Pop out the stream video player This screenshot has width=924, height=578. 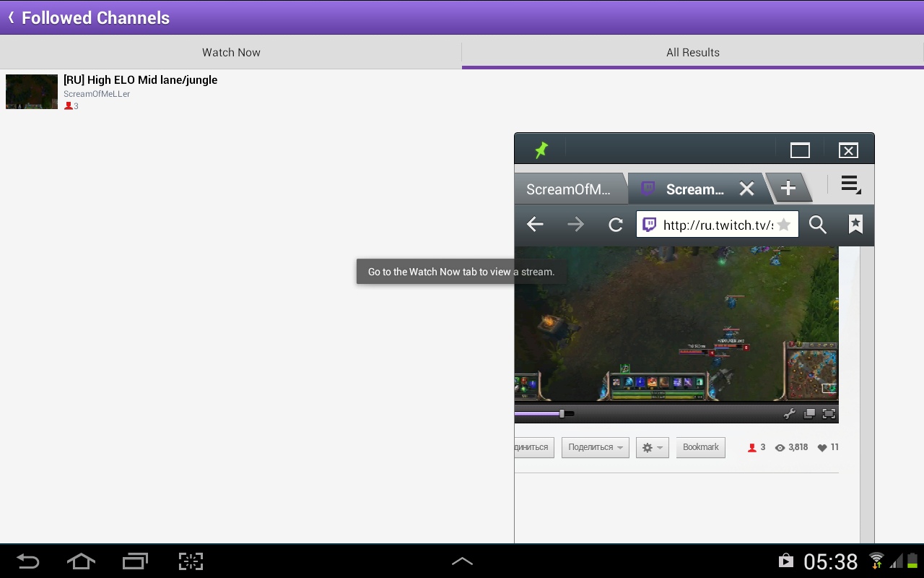[809, 414]
